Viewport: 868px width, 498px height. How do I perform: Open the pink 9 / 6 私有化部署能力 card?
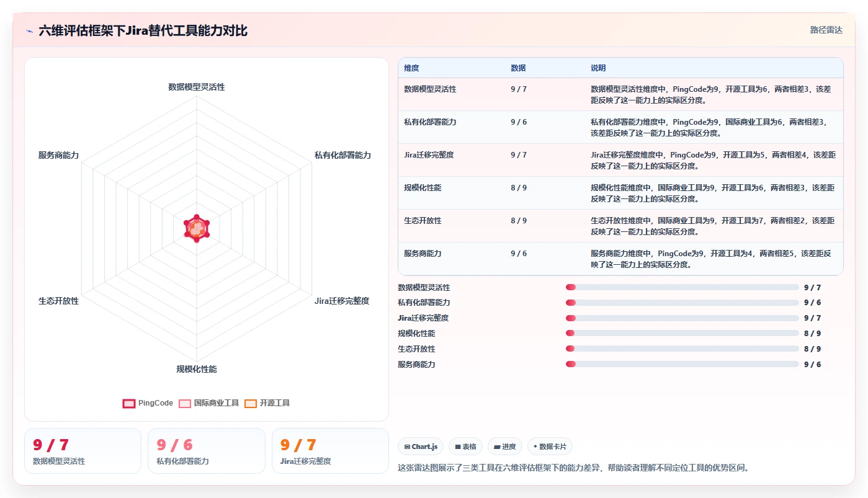pos(207,451)
